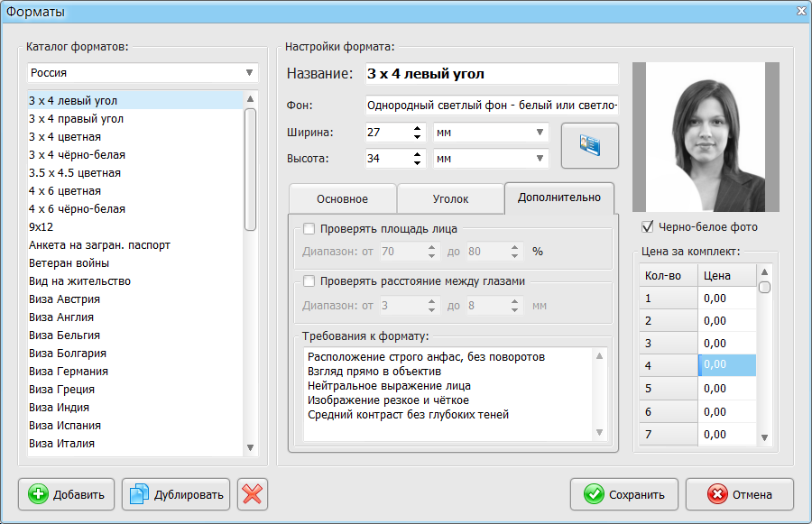The width and height of the screenshot is (812, 524).
Task: Select 'Виза Италия' format
Action: (135, 443)
